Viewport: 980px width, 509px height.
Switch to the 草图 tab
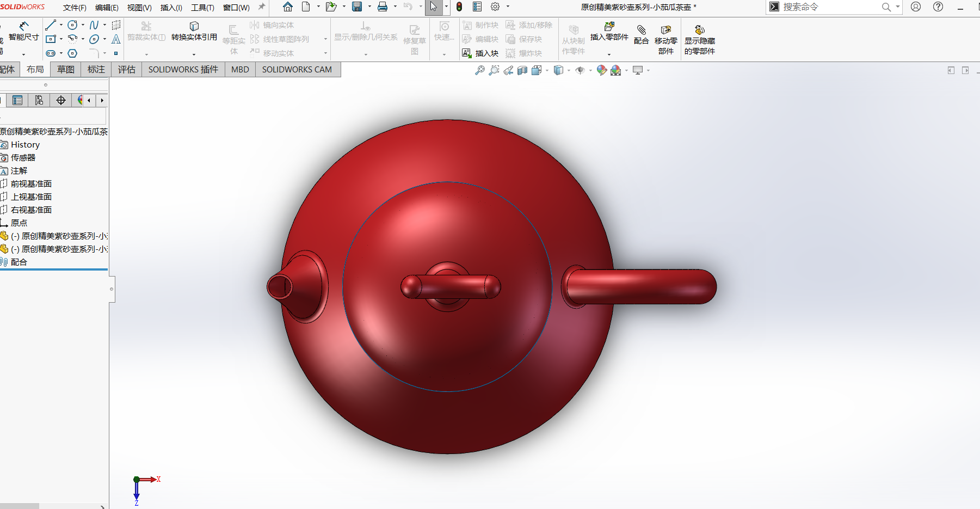[66, 70]
